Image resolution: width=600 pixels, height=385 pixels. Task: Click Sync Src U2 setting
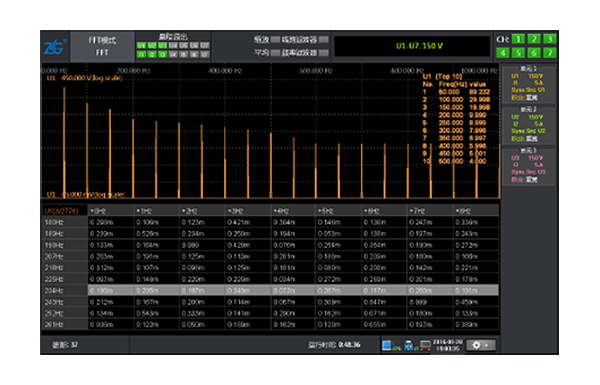528,131
